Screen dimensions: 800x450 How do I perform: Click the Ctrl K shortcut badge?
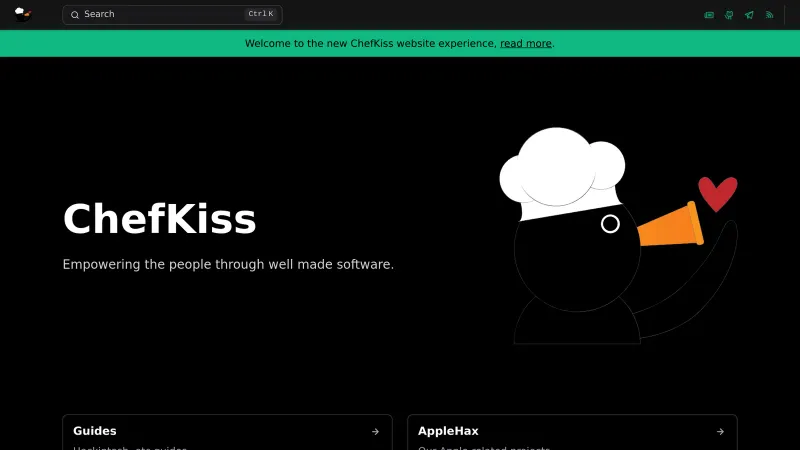(260, 15)
